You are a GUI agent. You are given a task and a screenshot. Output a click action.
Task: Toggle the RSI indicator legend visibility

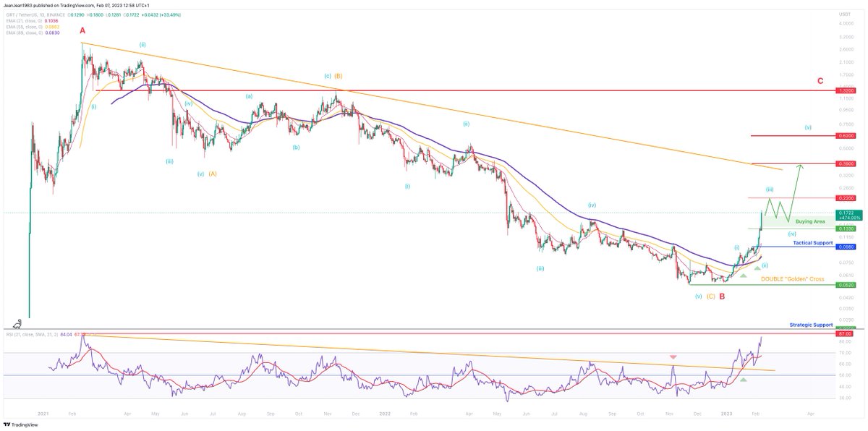click(33, 335)
